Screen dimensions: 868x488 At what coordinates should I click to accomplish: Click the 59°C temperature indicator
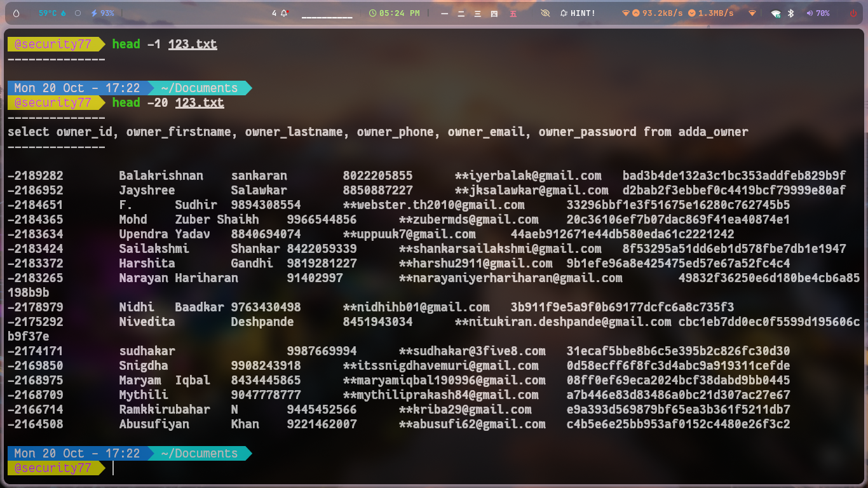click(x=51, y=13)
